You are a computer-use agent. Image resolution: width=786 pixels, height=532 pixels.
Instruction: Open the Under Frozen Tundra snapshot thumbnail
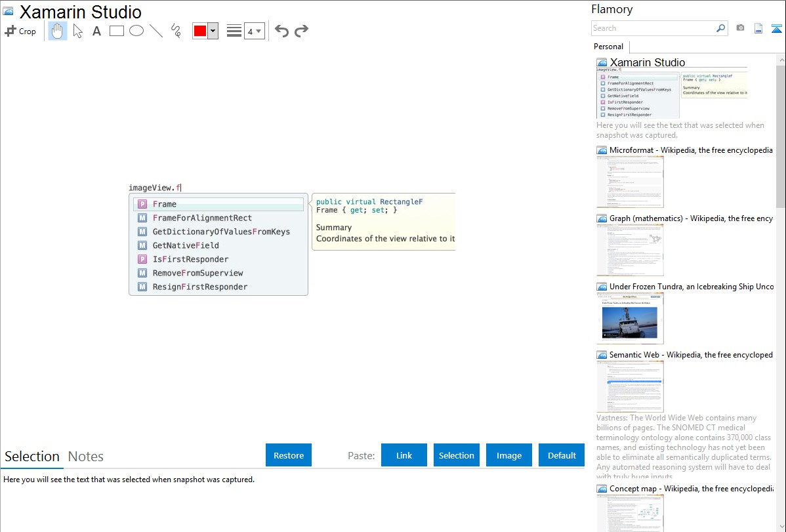630,318
